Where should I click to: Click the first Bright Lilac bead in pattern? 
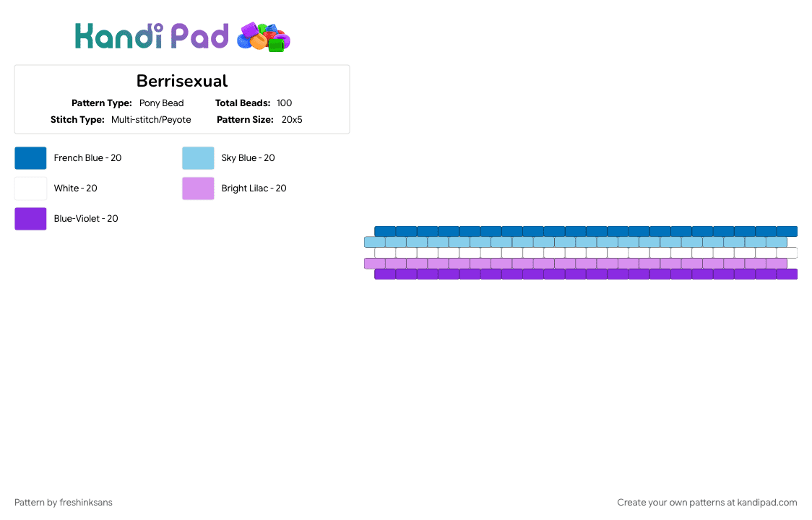coord(374,264)
